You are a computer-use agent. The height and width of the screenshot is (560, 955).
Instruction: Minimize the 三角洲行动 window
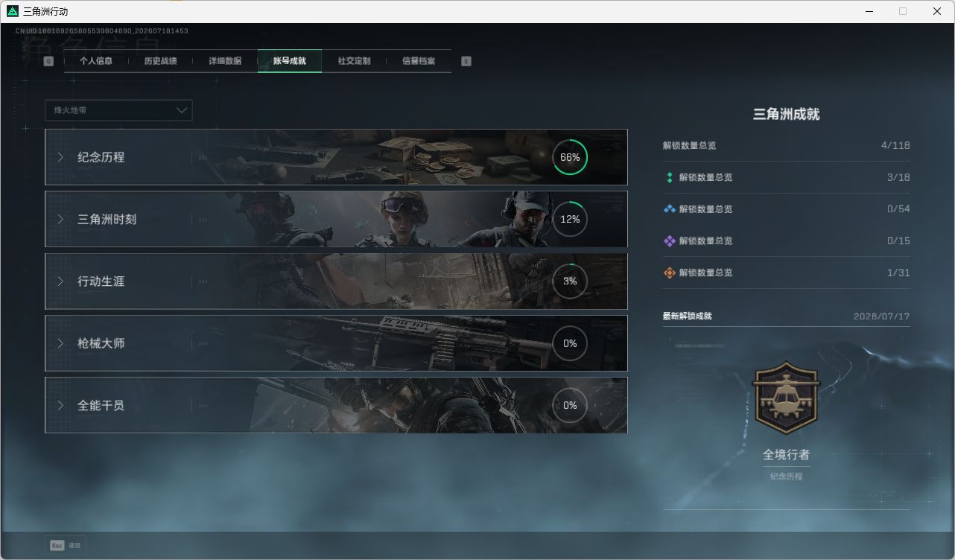pos(869,11)
